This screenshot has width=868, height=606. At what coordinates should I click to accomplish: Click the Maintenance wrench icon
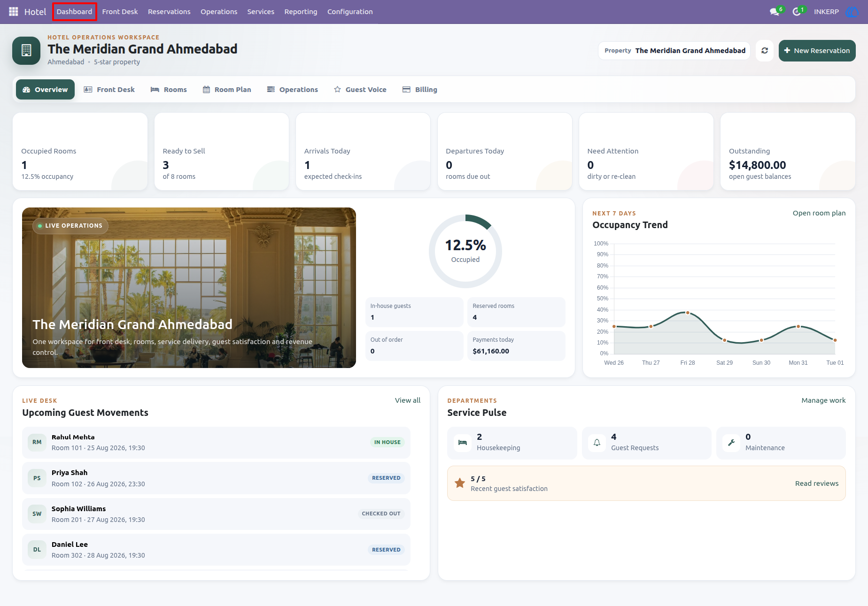(x=731, y=443)
